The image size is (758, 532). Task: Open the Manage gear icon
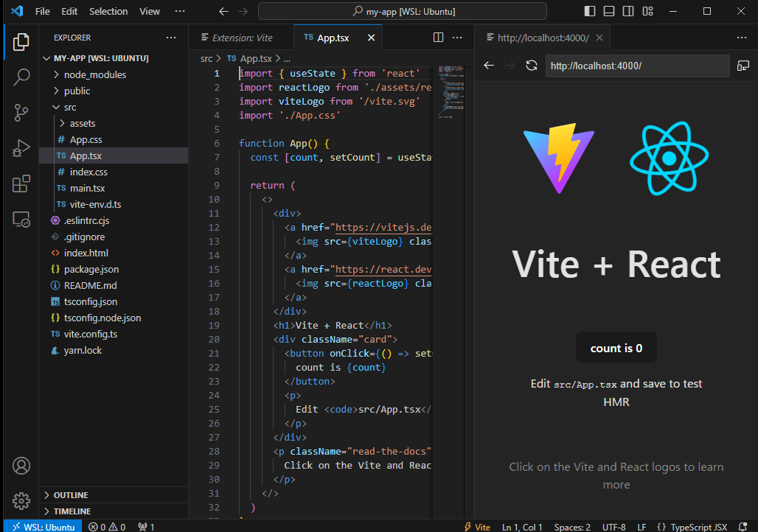click(21, 500)
